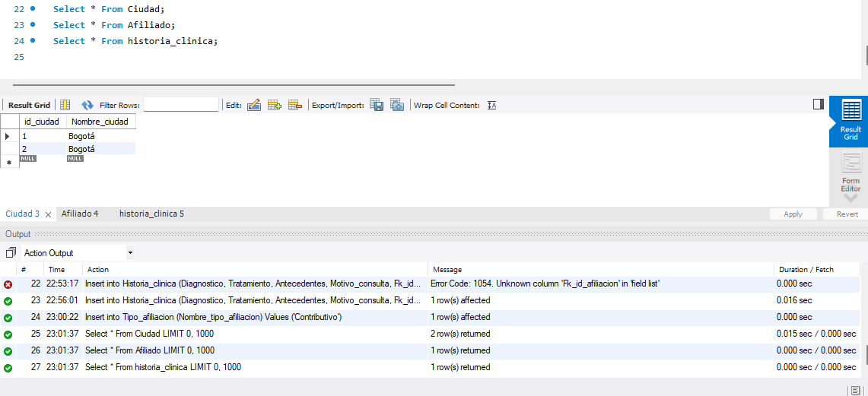Expand more result view options chevron
Viewport: 868px width, 396px height.
pos(850,198)
